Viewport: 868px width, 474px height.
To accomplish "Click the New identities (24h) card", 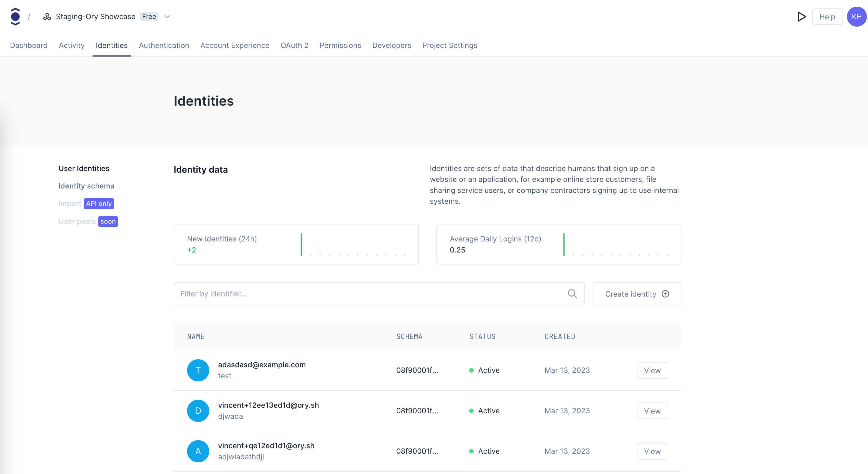I will (x=296, y=244).
